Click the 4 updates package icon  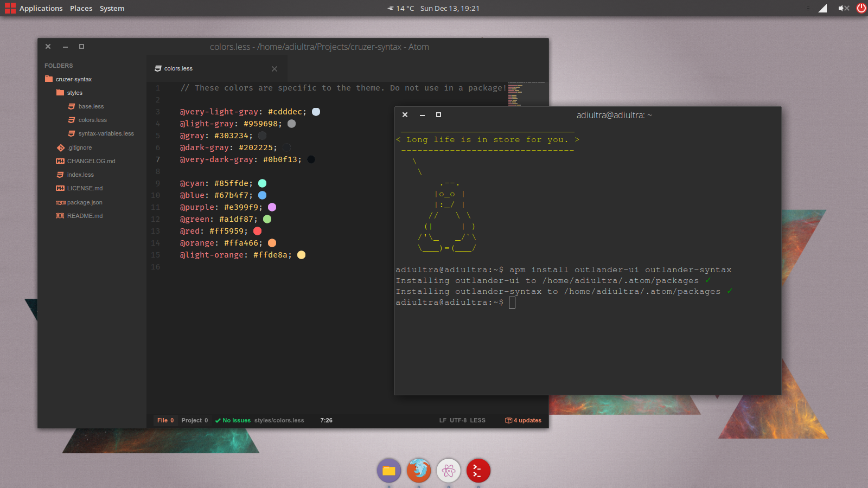tap(523, 420)
